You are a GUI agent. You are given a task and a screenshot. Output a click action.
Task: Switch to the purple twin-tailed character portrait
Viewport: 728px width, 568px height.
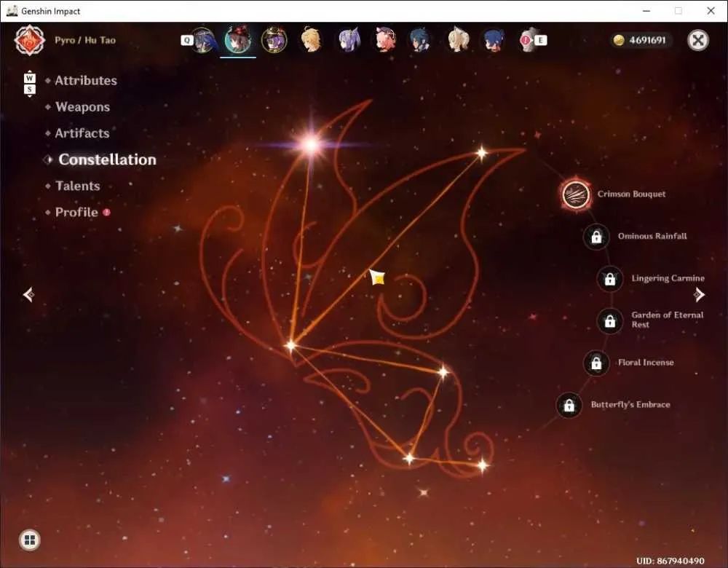349,40
